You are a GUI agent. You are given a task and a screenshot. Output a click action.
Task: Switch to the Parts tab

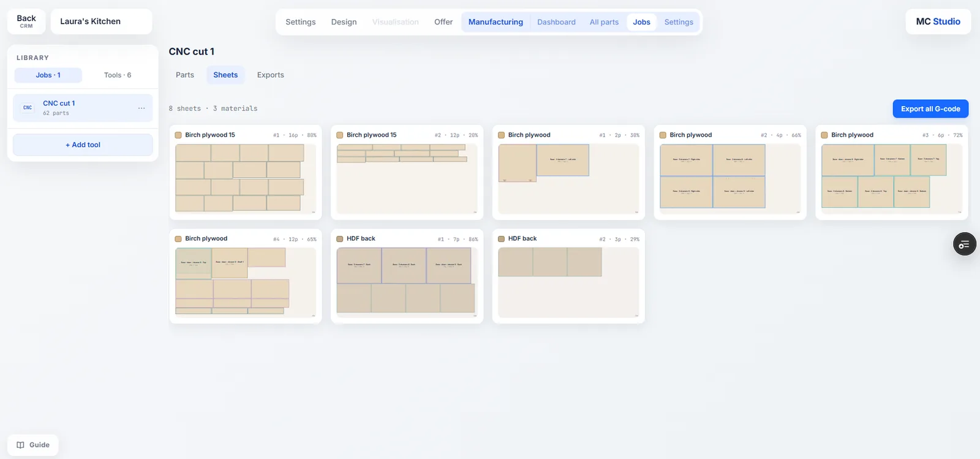coord(185,75)
